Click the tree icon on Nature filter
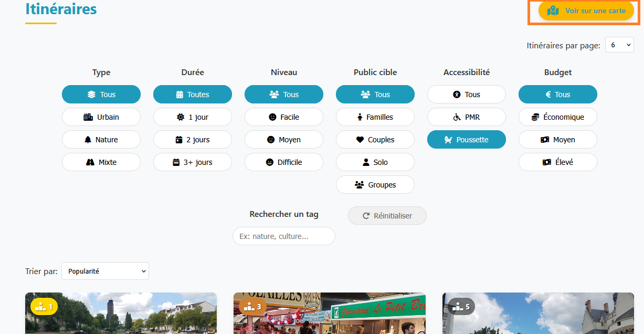 88,140
